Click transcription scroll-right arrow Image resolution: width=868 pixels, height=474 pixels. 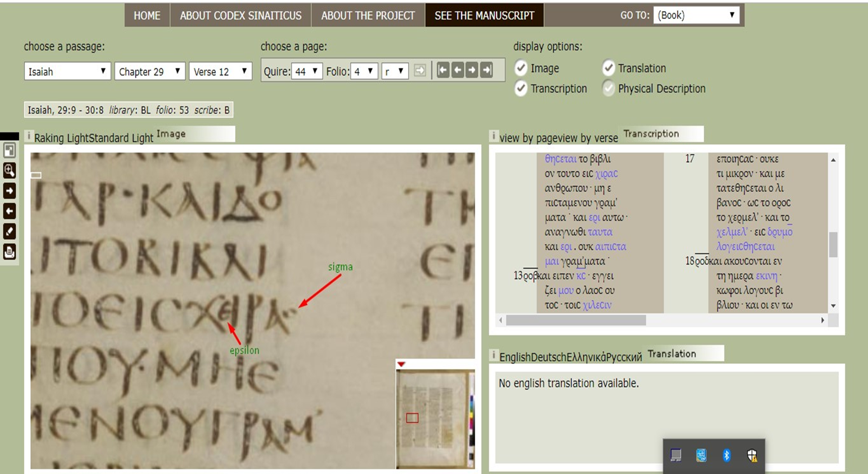(822, 320)
